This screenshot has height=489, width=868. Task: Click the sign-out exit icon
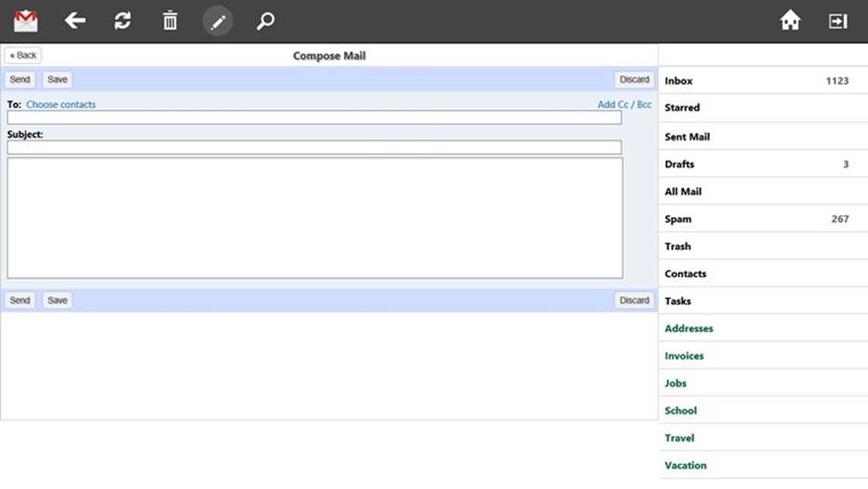[x=837, y=21]
